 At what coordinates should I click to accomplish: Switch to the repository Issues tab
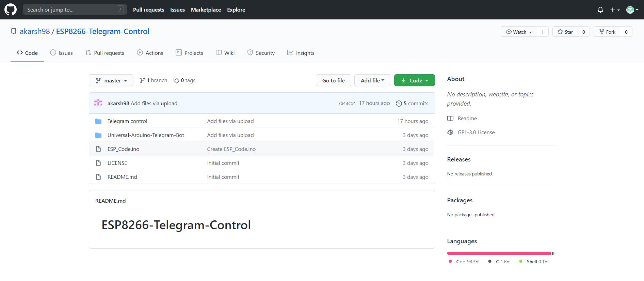coord(61,53)
